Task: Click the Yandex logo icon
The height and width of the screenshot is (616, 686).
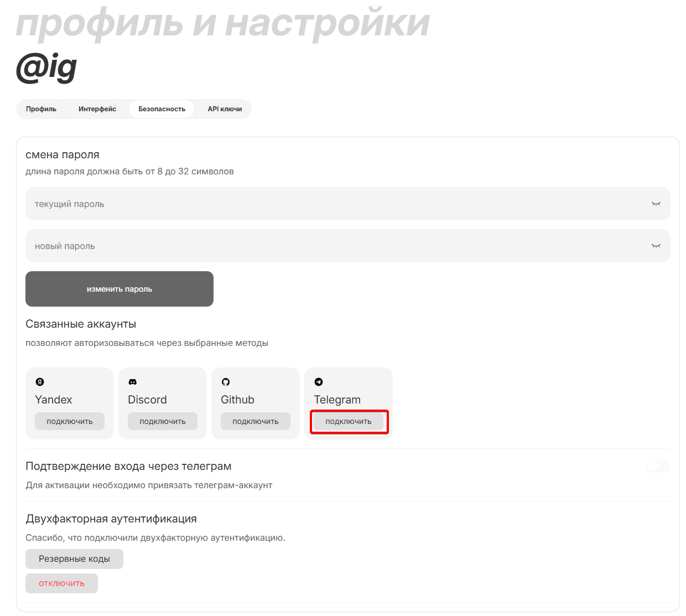Action: click(40, 382)
